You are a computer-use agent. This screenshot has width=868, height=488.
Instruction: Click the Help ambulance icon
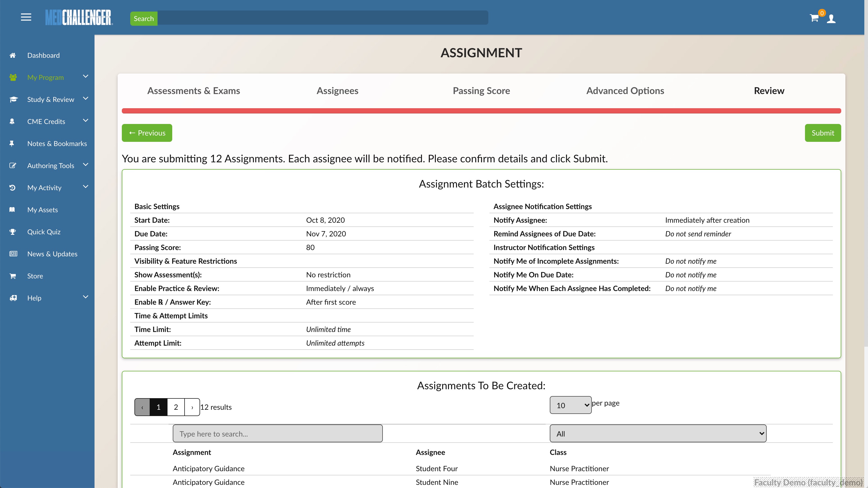tap(13, 298)
